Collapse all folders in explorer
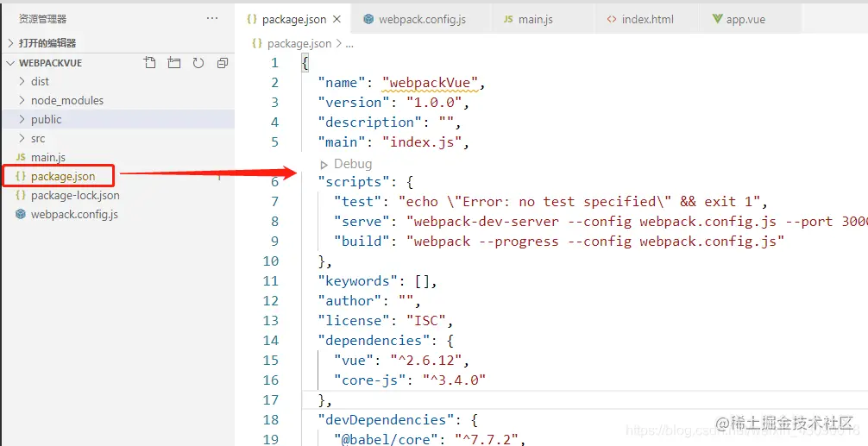The image size is (868, 446). 223,63
